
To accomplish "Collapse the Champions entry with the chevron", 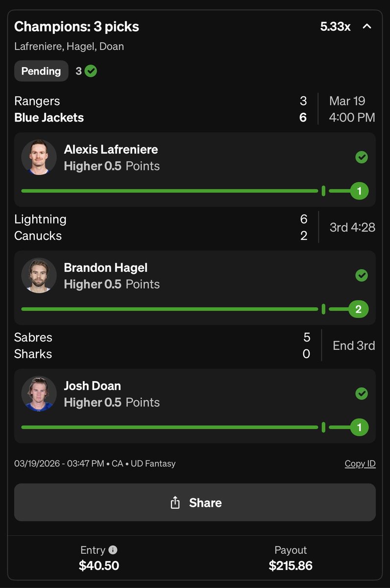I will tap(367, 26).
